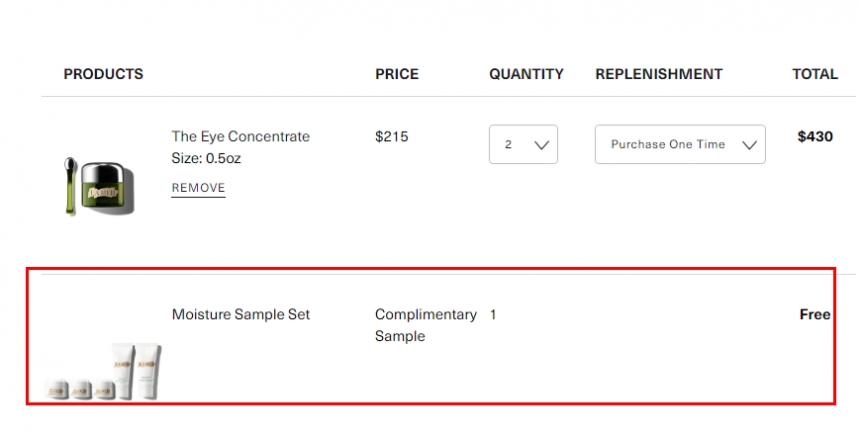Click the Free total for the sample set
Screen dimensions: 860x436
pyautogui.click(x=814, y=315)
